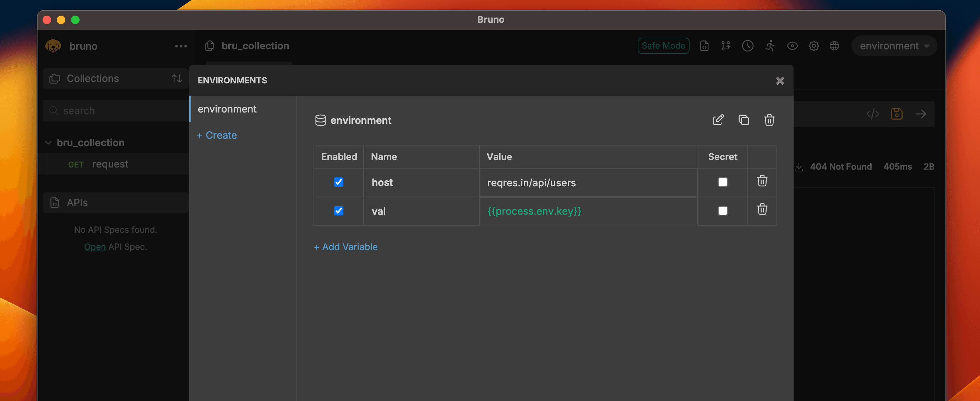Uncheck Enabled for the host variable
980x401 pixels.
pos(339,182)
